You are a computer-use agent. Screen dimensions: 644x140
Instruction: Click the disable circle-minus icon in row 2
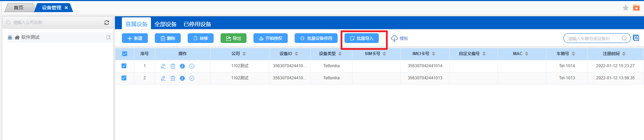tap(192, 78)
